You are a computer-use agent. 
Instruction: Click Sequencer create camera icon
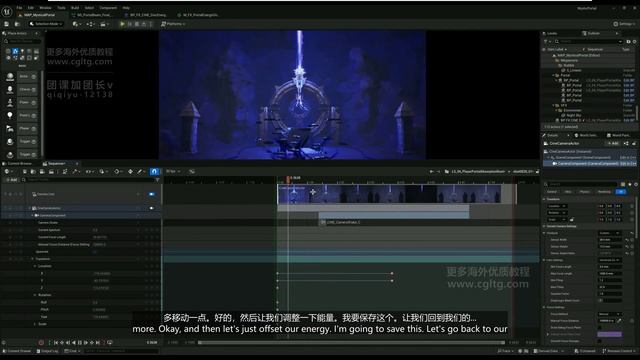[x=42, y=171]
